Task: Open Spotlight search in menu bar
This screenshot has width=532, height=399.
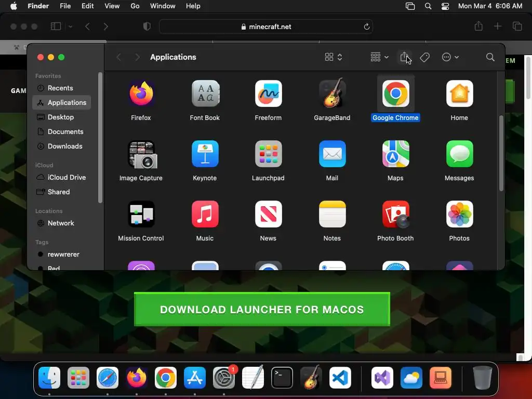Action: click(428, 6)
